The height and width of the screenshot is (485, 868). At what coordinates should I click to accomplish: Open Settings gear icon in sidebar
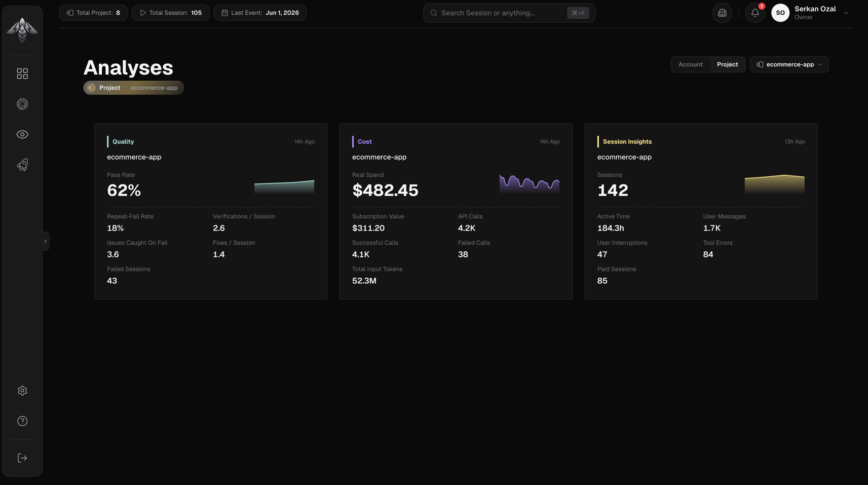click(x=22, y=391)
